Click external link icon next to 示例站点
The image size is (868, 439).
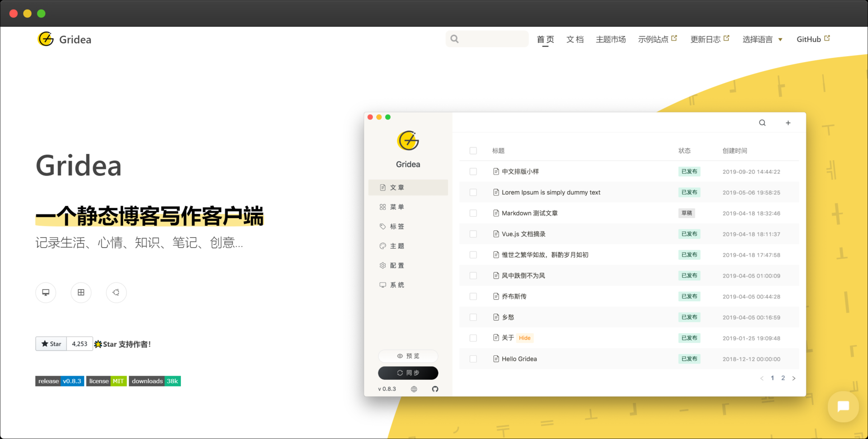(x=674, y=38)
